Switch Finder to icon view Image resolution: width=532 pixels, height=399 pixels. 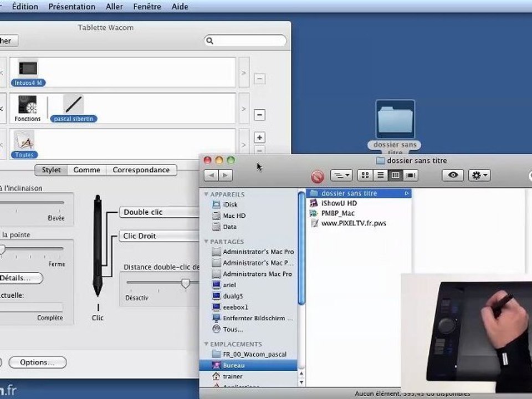[365, 175]
